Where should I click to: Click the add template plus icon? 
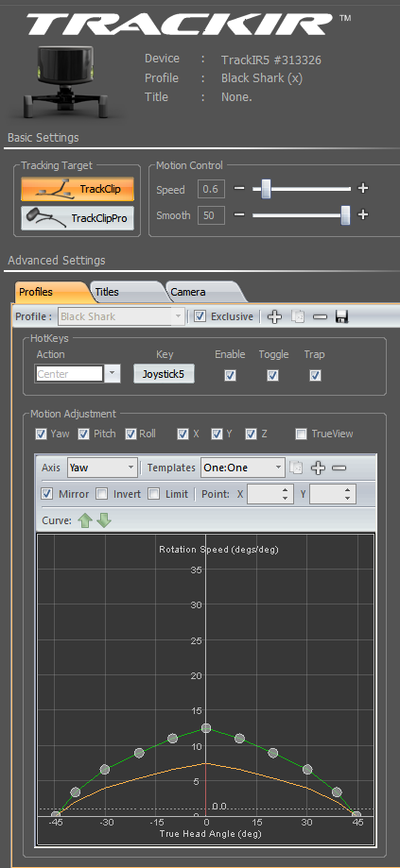coord(318,468)
